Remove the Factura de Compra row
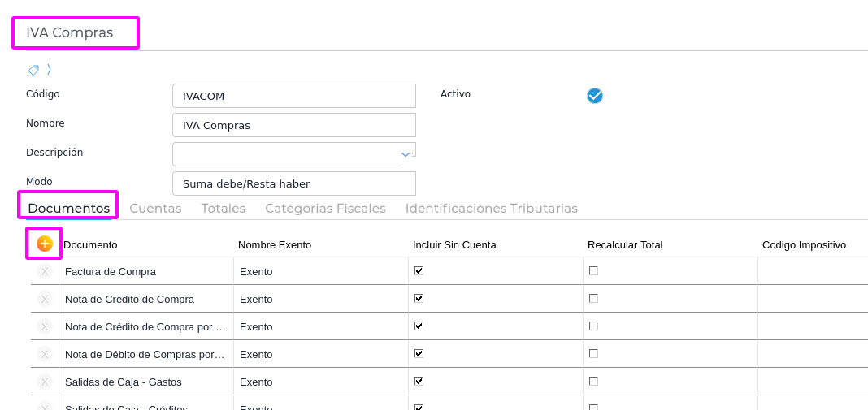The height and width of the screenshot is (410, 868). [45, 272]
